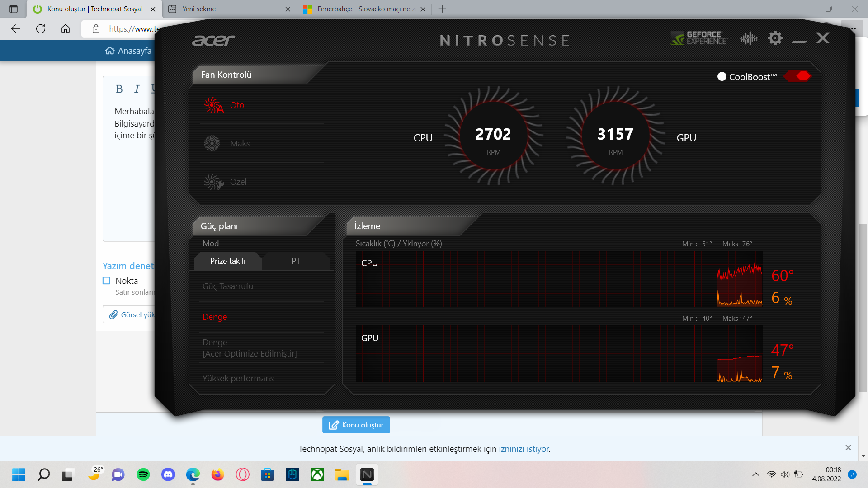This screenshot has height=488, width=868.
Task: Switch to the Yeni sekme tab
Action: (x=199, y=9)
